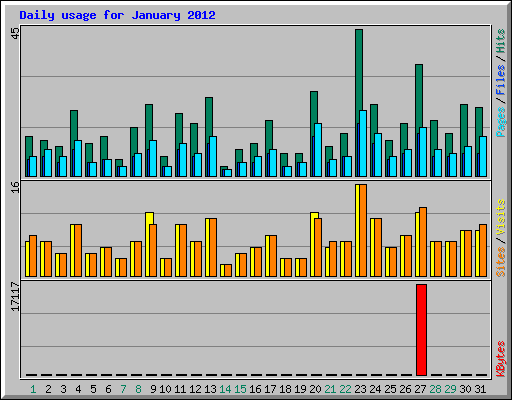Click the day "20" label on the x-axis
Viewport: 512px width, 400px height.
(x=315, y=389)
